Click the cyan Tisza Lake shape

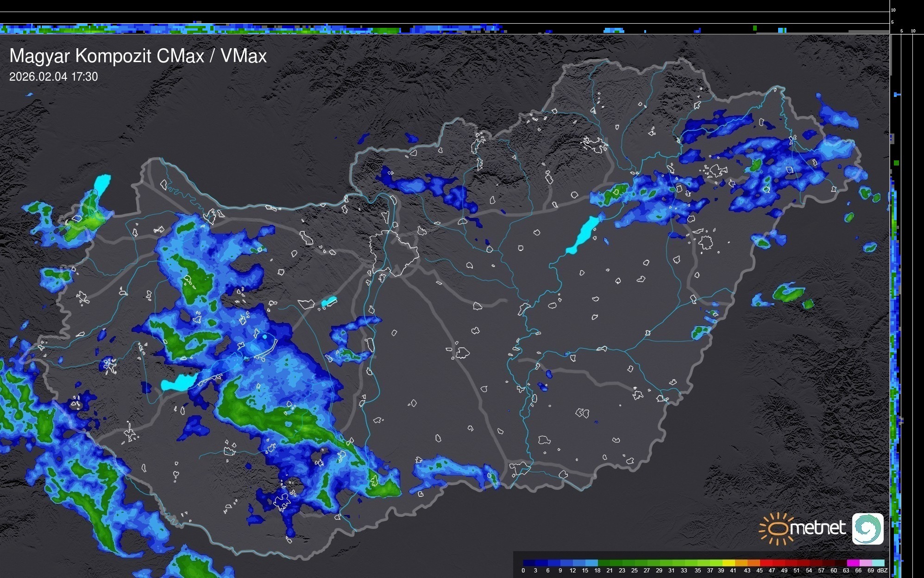(x=584, y=235)
